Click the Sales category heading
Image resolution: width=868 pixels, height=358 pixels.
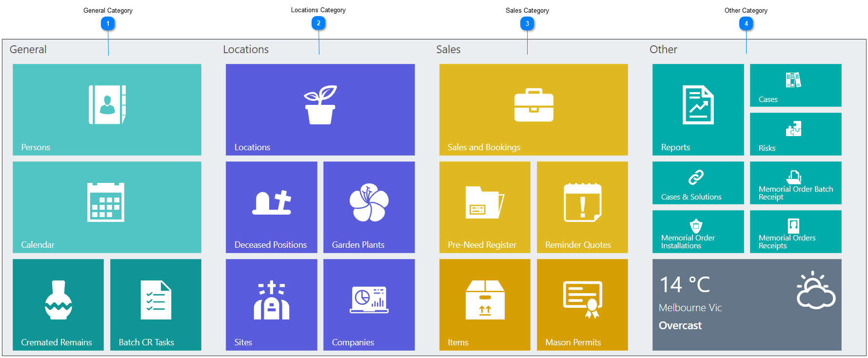coord(448,49)
